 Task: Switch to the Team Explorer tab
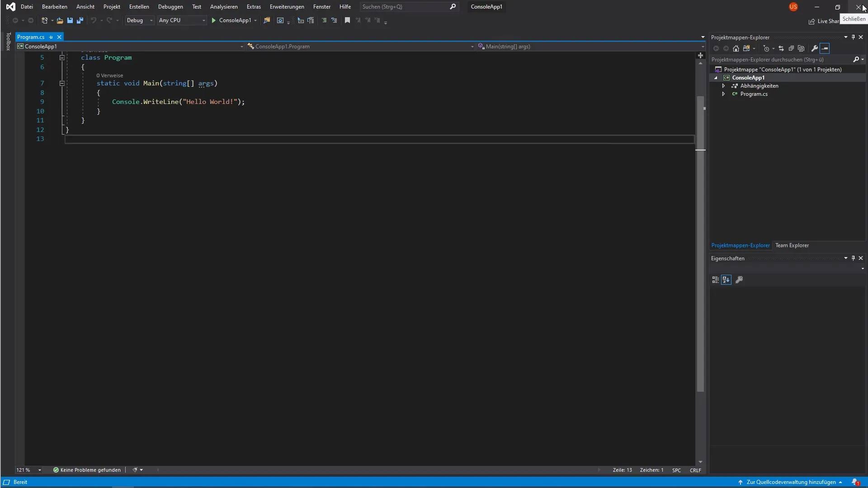(x=792, y=245)
